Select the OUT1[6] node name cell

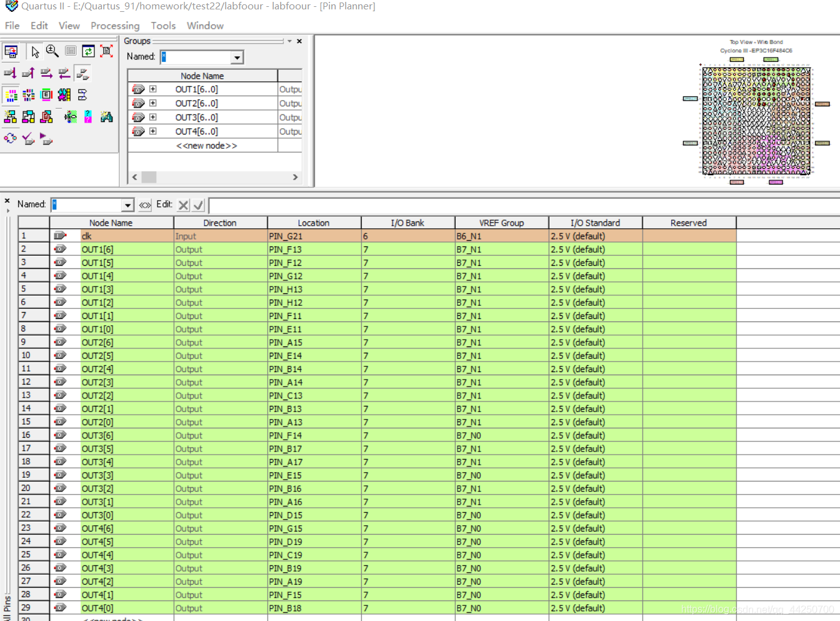point(127,250)
